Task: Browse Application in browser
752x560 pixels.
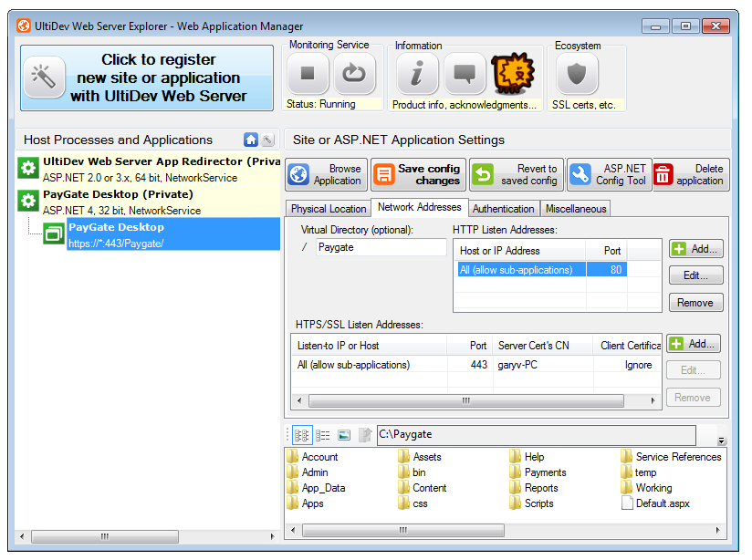Action: tap(327, 174)
